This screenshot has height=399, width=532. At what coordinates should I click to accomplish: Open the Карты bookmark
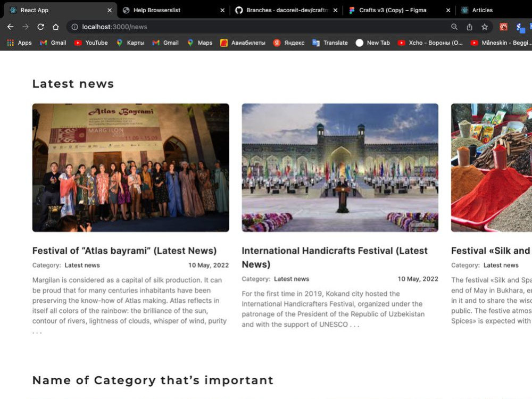coord(130,43)
